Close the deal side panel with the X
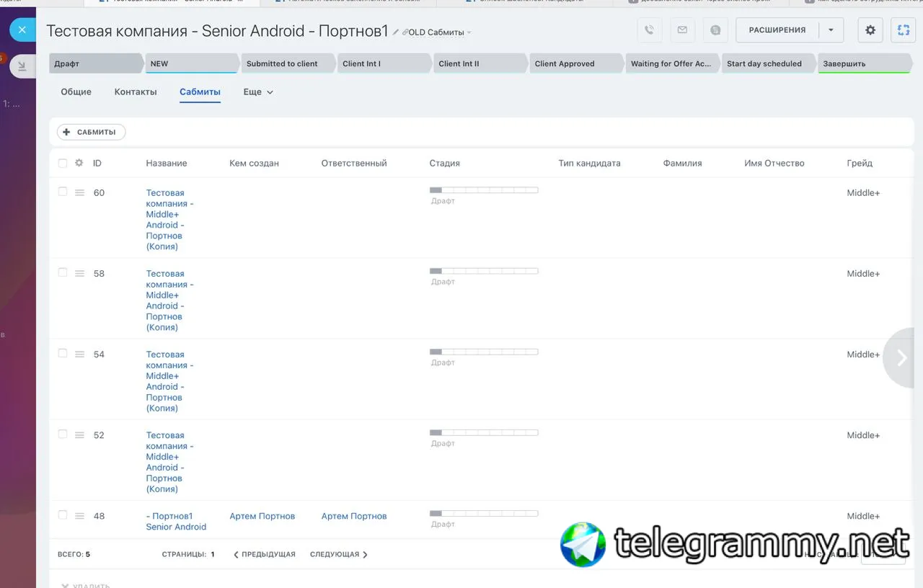 tap(22, 30)
